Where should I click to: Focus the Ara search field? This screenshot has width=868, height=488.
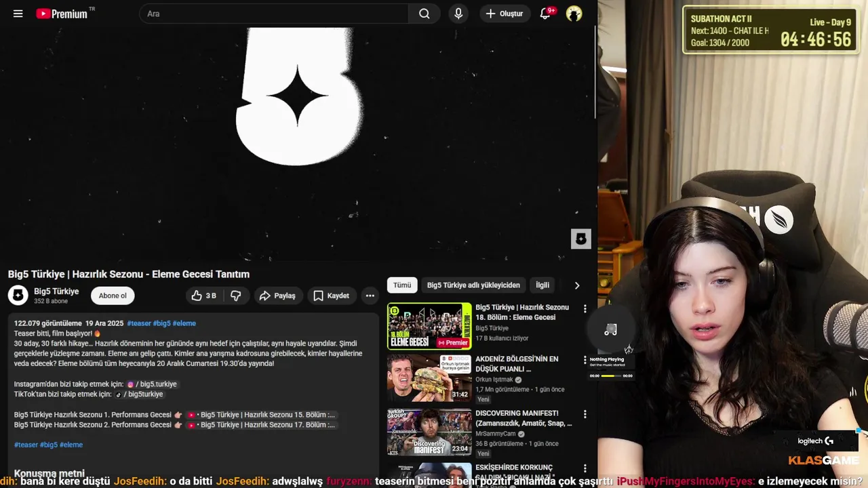274,14
